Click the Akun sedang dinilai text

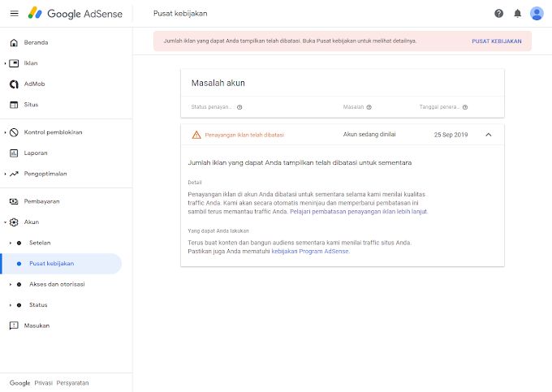coord(369,135)
